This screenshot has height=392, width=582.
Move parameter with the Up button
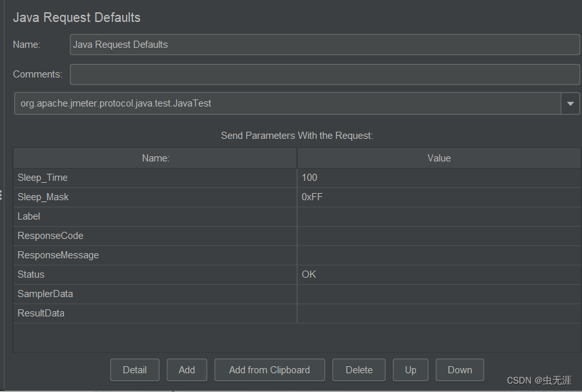[410, 370]
